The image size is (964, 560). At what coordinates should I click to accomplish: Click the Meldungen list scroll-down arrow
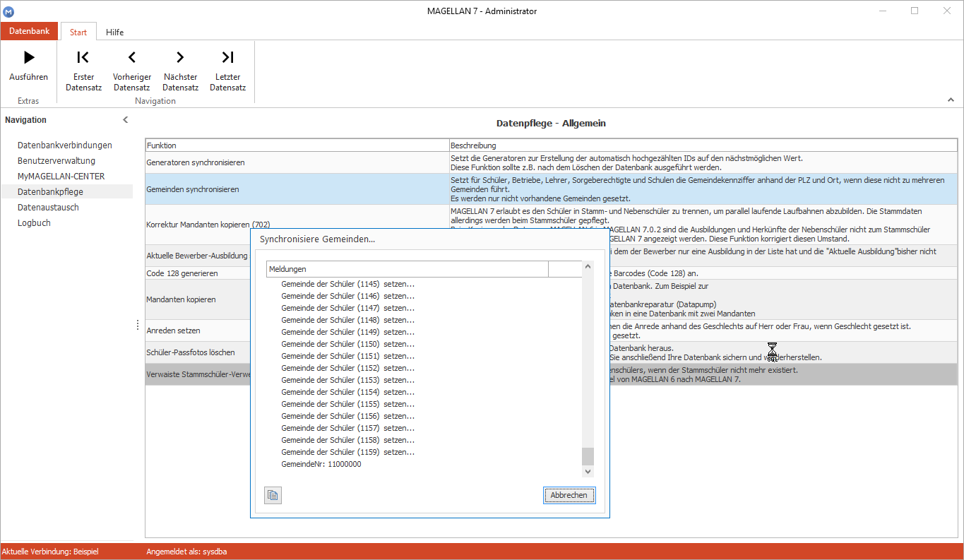tap(588, 471)
